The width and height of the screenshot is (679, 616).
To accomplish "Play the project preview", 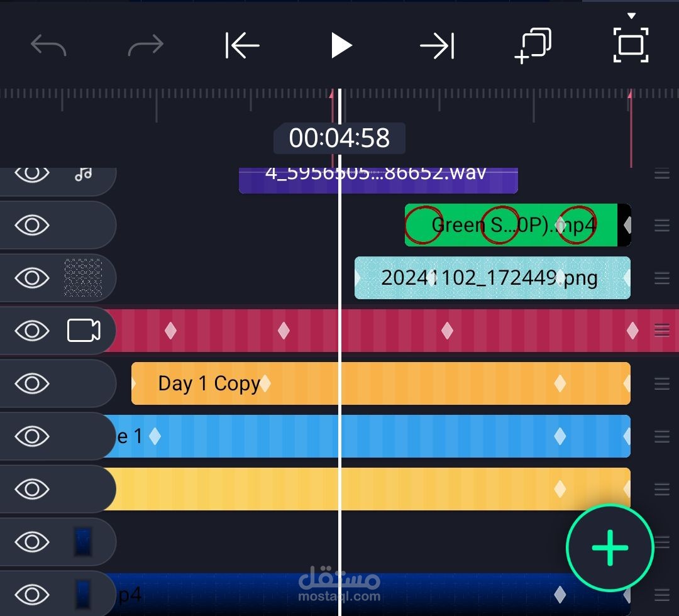I will point(341,45).
